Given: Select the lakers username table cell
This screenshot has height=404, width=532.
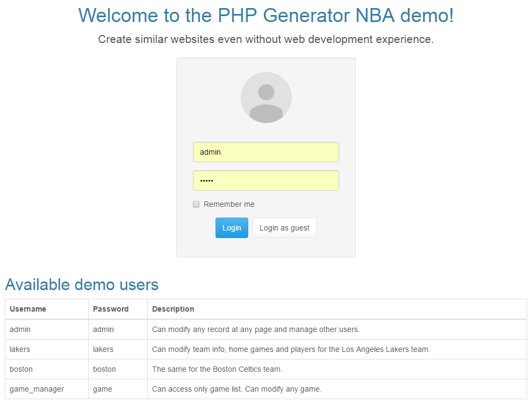Looking at the screenshot, I should [x=20, y=349].
